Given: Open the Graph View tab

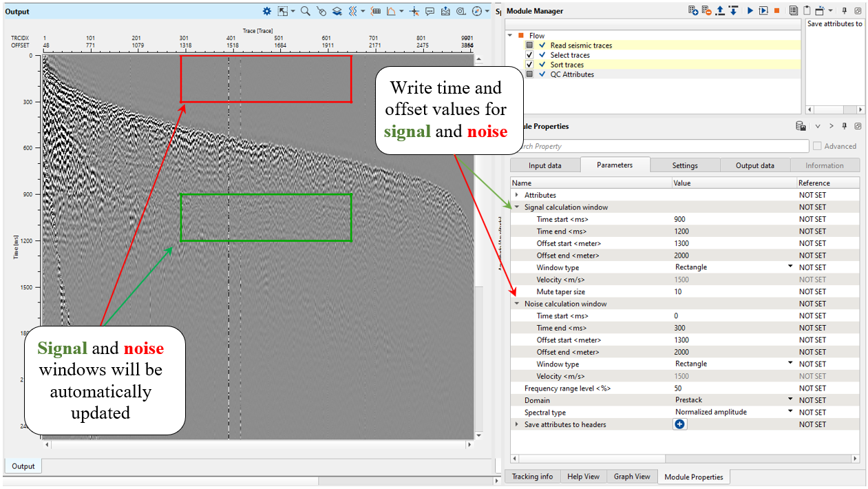Looking at the screenshot, I should point(631,477).
